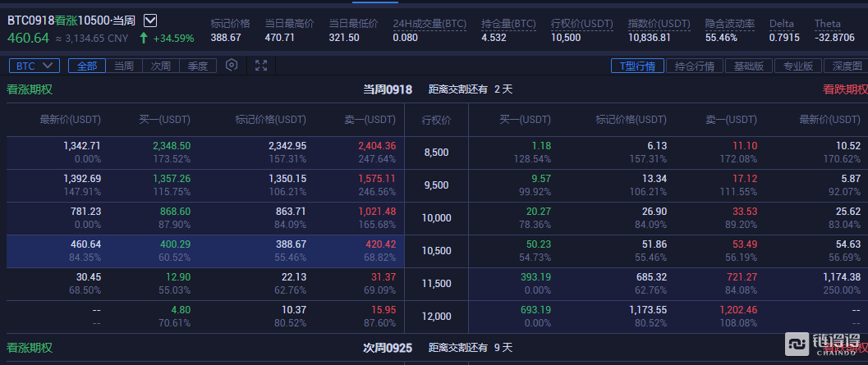Click the 隐含波动率 label
The height and width of the screenshot is (365, 868).
[729, 24]
